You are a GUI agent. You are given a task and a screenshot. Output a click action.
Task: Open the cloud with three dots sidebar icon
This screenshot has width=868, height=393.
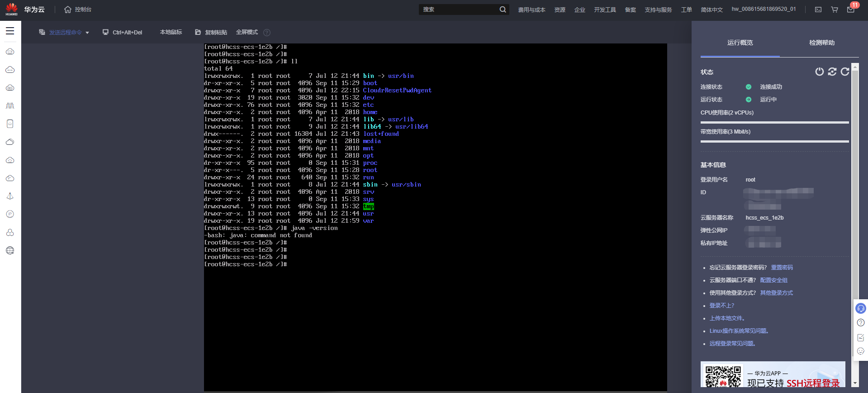coord(10,70)
